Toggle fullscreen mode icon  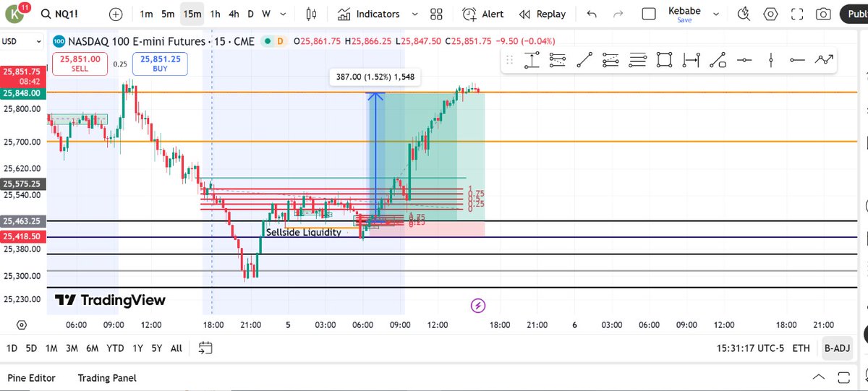(797, 14)
